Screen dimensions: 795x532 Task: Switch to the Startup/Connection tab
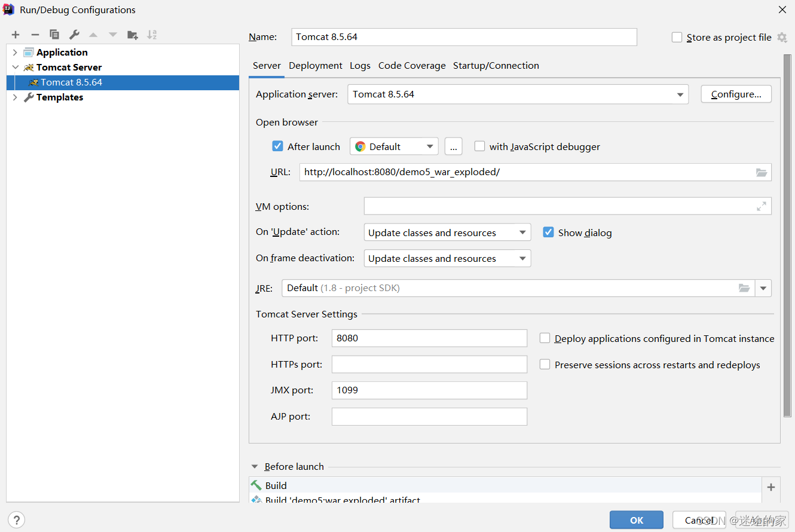coord(496,66)
